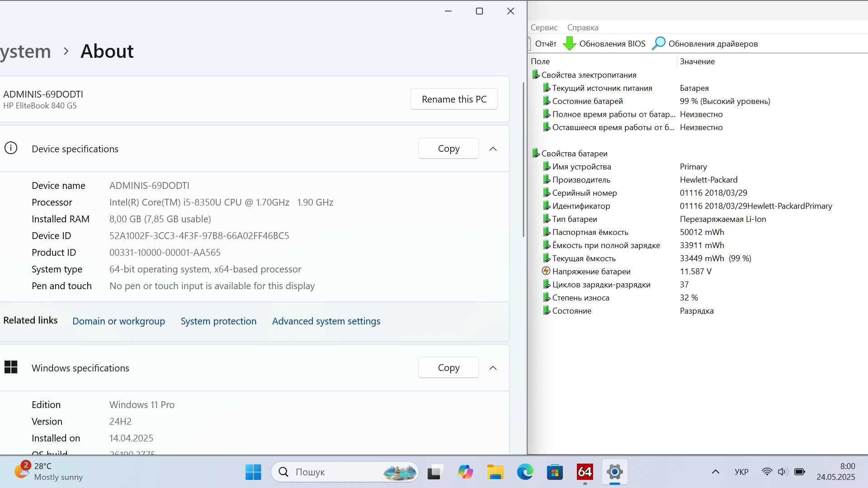Select the Циклов зарядки-разрядки row
The image size is (868, 488).
click(x=698, y=284)
